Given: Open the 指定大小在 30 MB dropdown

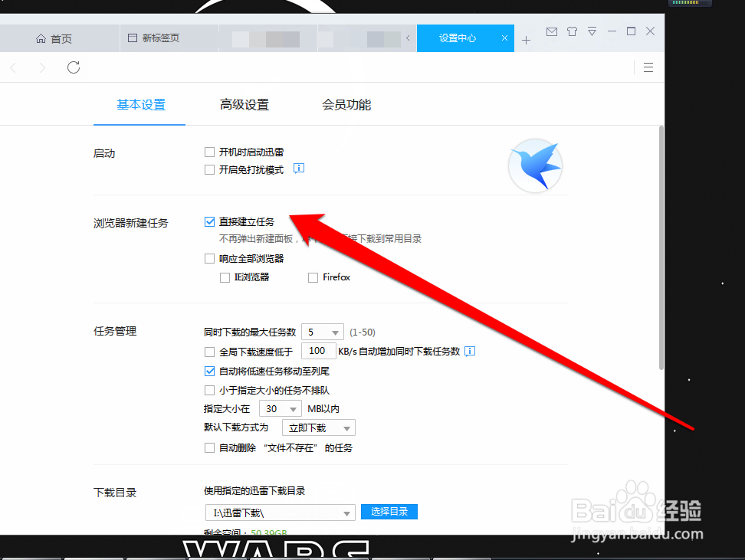Looking at the screenshot, I should point(281,408).
